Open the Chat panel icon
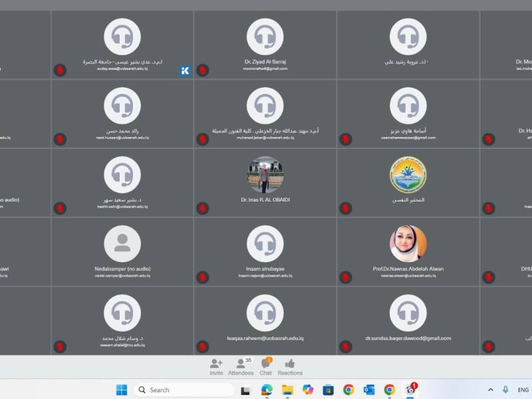The height and width of the screenshot is (399, 532). click(265, 367)
